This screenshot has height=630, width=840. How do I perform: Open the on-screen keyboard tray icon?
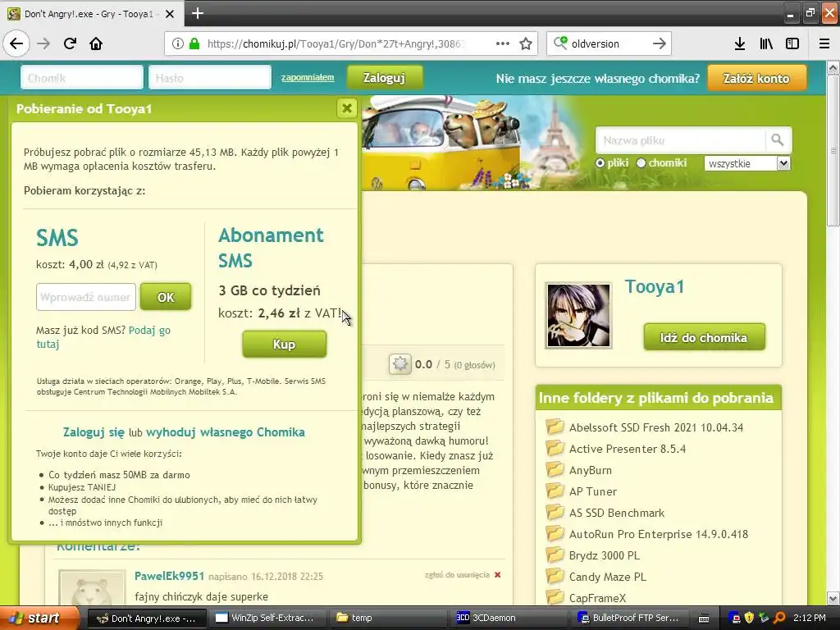point(704,619)
